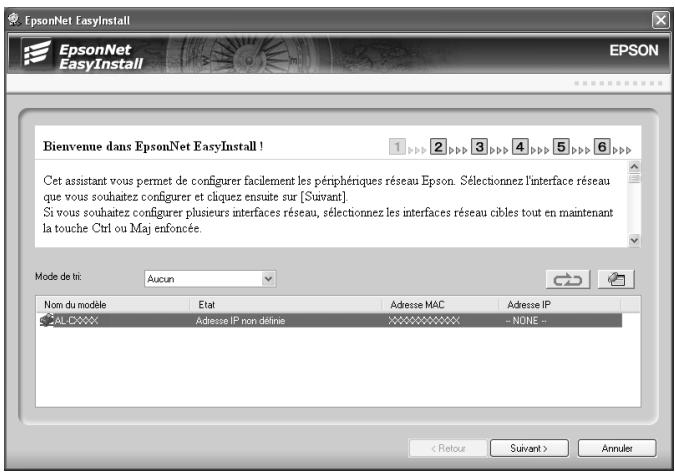Click the EPSON brand logo
The width and height of the screenshot is (675, 472).
click(634, 50)
